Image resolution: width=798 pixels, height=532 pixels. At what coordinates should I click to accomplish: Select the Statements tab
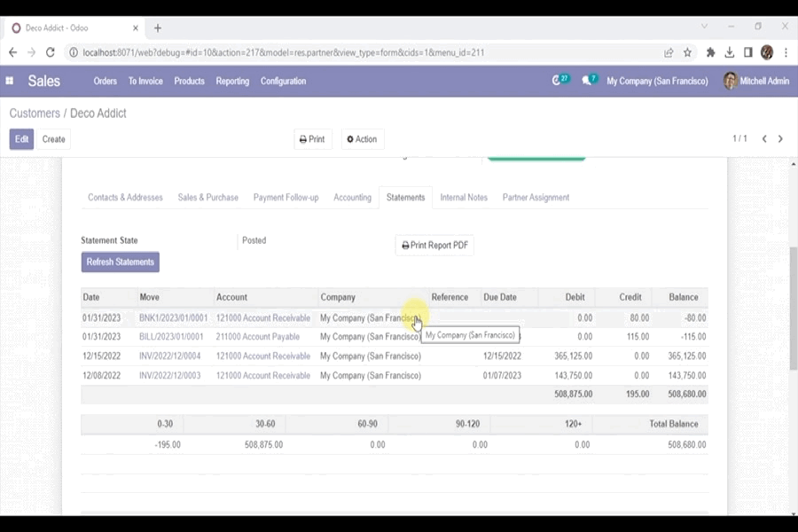405,198
